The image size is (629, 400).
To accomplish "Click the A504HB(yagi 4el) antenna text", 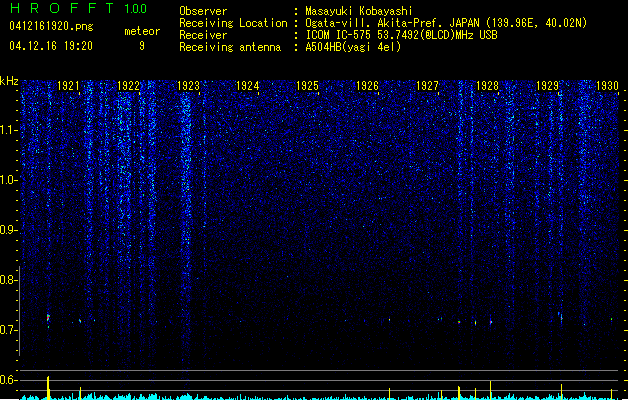I will [353, 47].
